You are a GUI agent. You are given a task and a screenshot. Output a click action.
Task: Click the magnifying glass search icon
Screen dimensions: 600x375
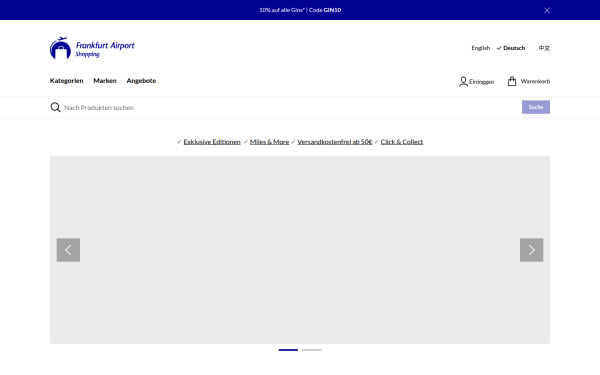tap(55, 107)
